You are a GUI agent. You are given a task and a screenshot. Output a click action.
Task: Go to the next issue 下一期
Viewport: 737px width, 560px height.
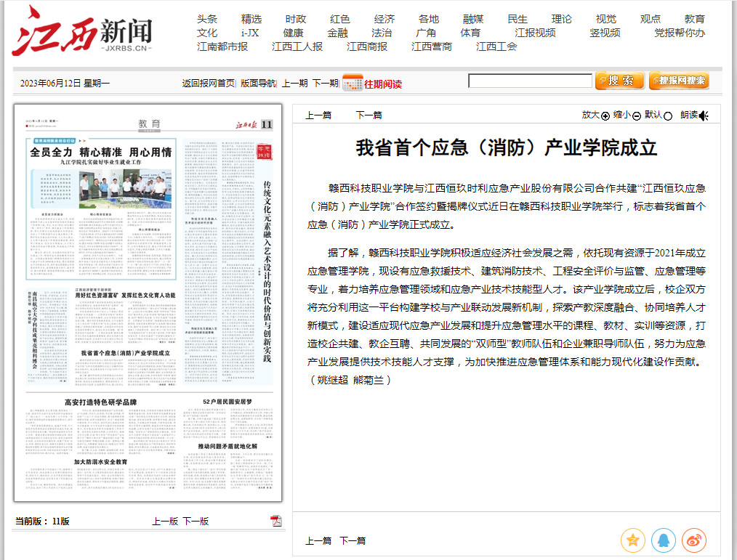[x=326, y=84]
